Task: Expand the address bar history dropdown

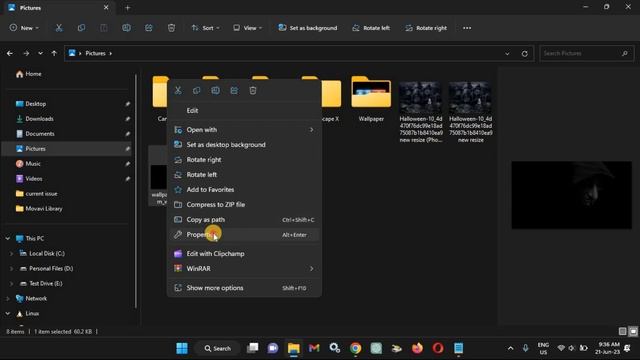Action: [x=507, y=53]
